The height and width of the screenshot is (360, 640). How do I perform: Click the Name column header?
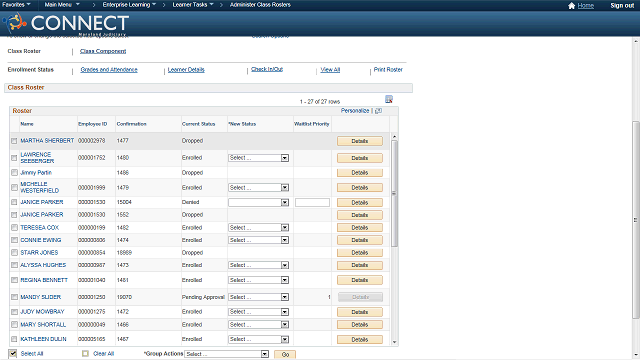click(x=27, y=124)
